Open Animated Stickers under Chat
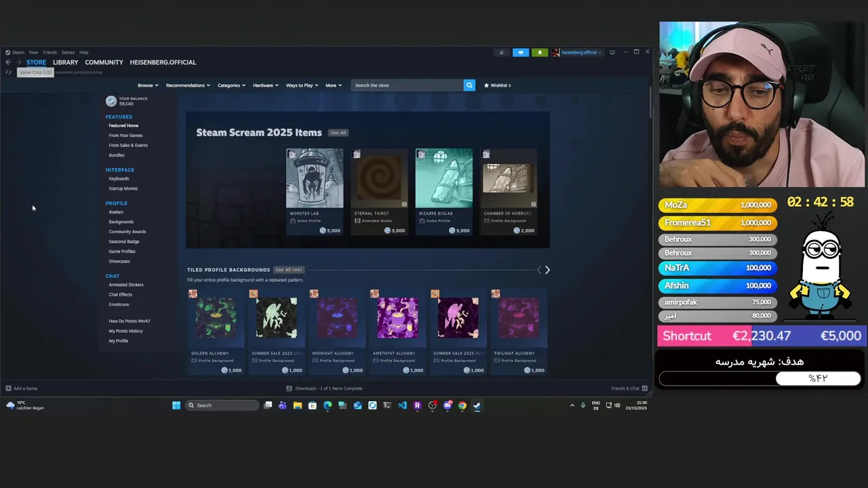This screenshot has height=488, width=868. 126,285
